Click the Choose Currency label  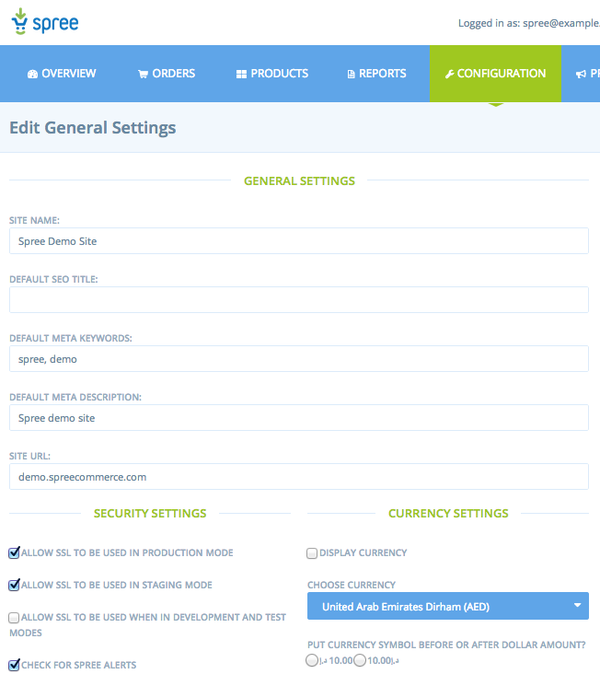(352, 585)
